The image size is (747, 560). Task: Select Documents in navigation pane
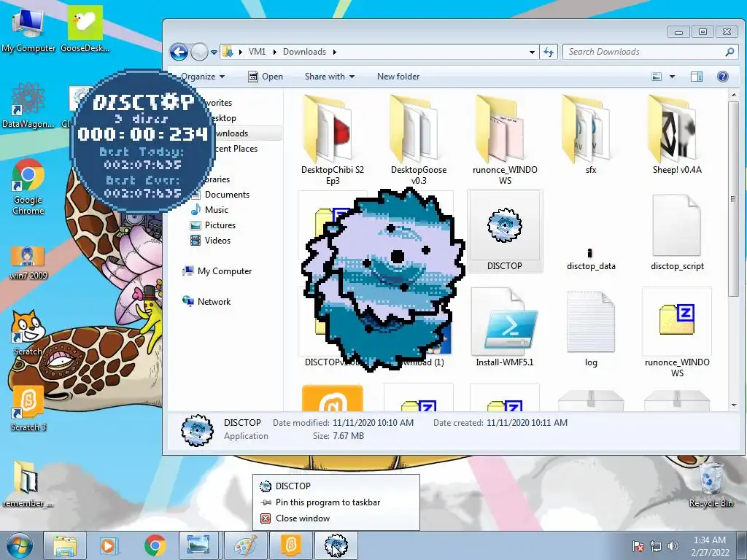[x=227, y=194]
